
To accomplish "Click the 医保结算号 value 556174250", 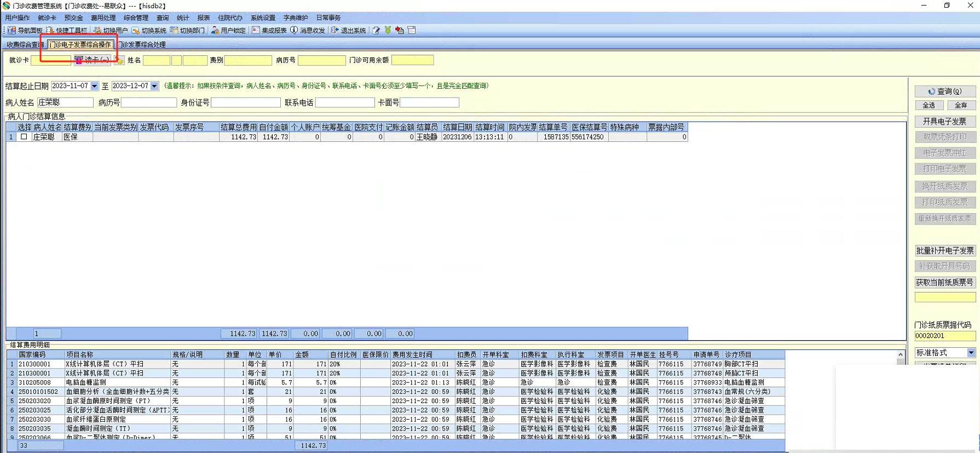I will pos(589,137).
